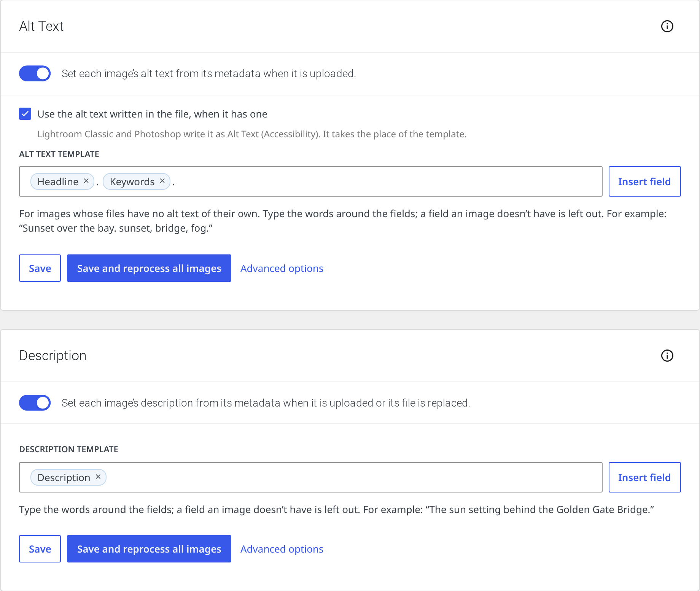Remove the Headline field chip

(x=86, y=181)
